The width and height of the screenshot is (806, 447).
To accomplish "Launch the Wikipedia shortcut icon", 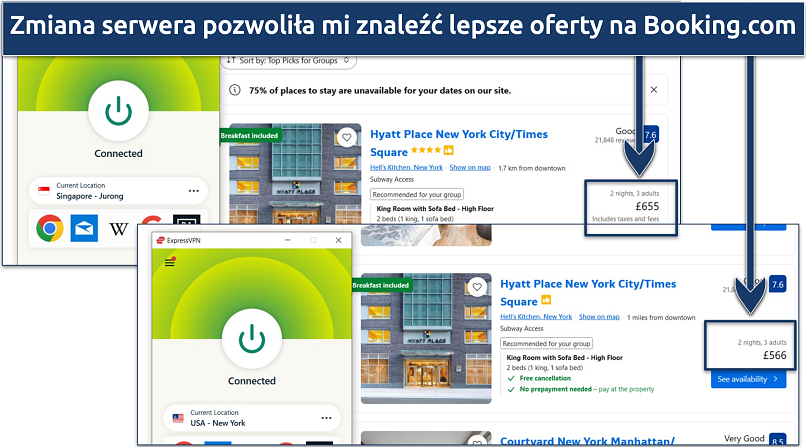I will click(x=119, y=229).
